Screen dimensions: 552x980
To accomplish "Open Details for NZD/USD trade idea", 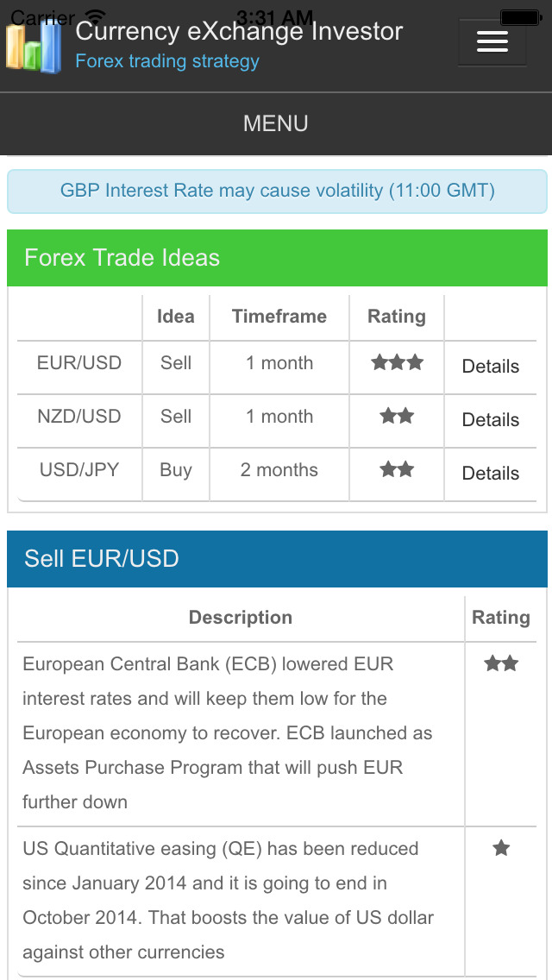I will (490, 420).
